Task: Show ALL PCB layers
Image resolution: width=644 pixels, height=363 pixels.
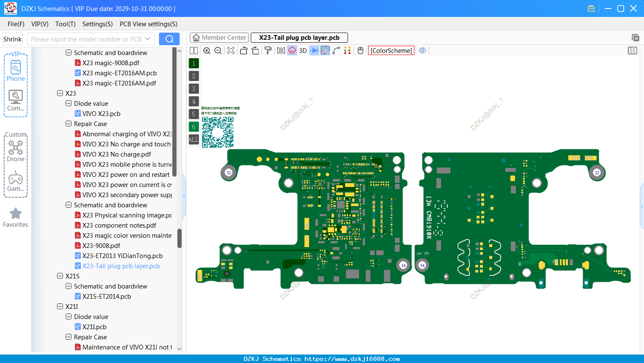Action: [x=194, y=139]
